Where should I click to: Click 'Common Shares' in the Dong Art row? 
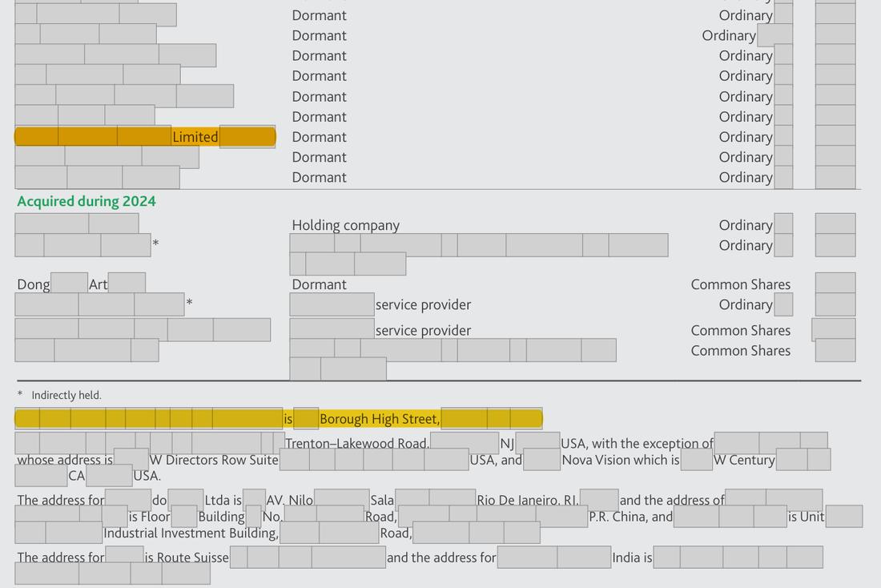[741, 284]
